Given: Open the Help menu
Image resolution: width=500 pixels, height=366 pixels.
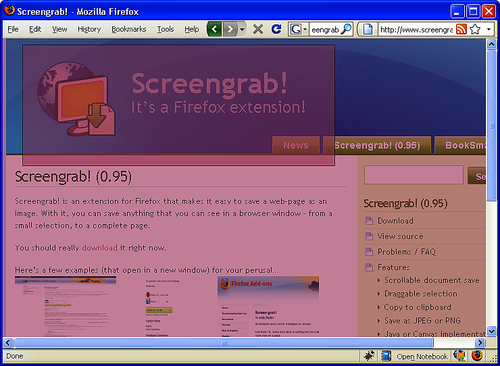Looking at the screenshot, I should 192,29.
